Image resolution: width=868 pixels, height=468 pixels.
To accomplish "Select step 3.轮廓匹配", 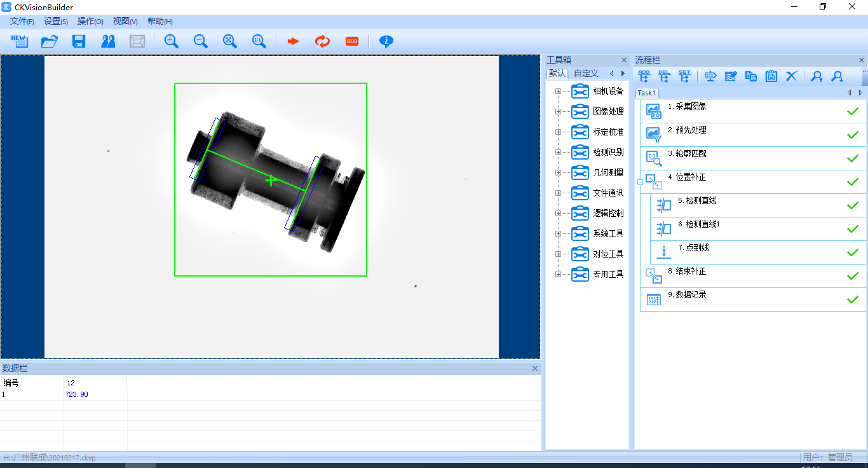I will coord(753,158).
